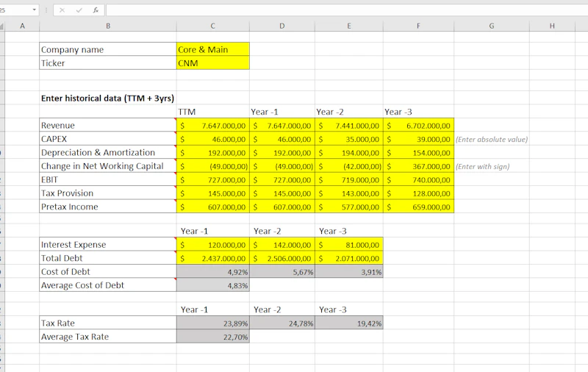Select Average Tax Rate cell 22,70%
This screenshot has height=372, width=588.
click(x=212, y=336)
